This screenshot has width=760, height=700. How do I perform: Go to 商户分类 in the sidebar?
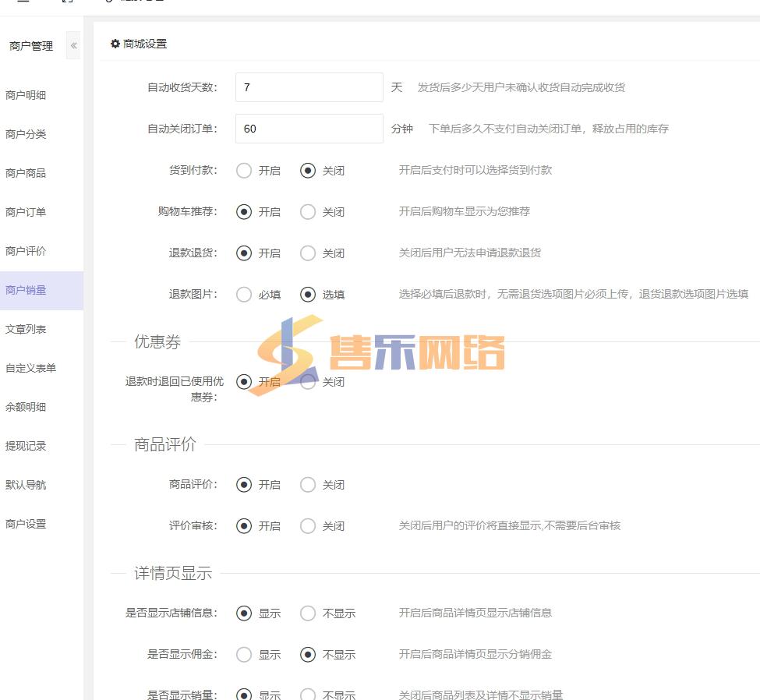[26, 134]
